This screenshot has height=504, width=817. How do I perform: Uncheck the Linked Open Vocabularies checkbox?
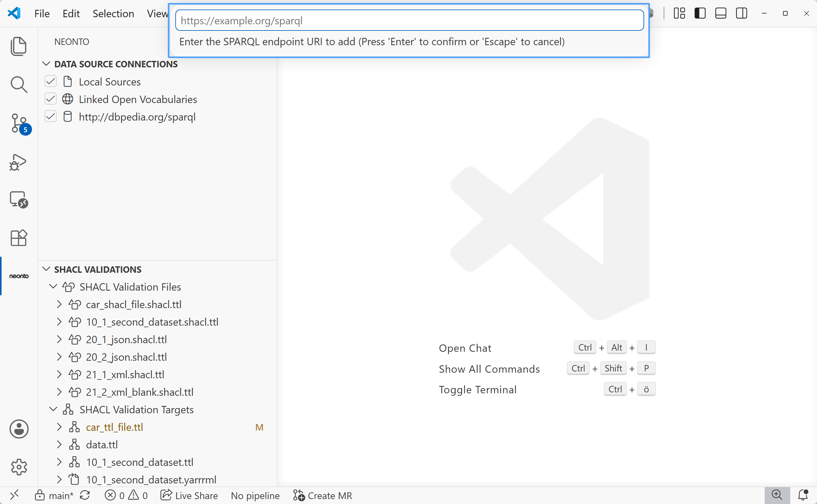[51, 99]
